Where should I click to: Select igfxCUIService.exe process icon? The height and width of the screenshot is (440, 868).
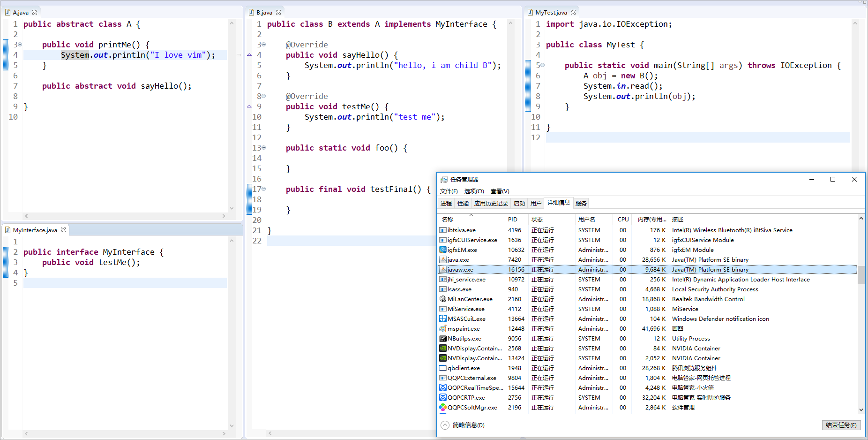pos(443,240)
